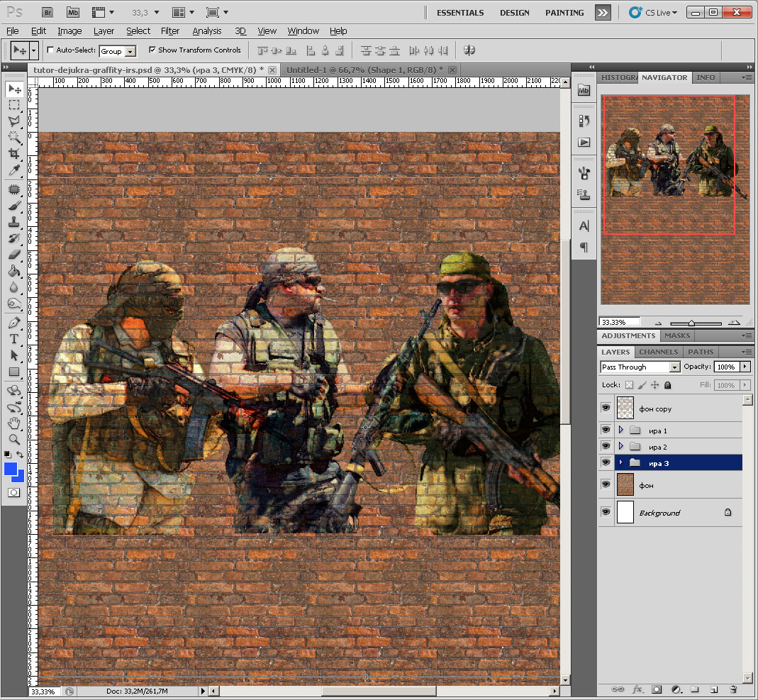Open the Filter menu

click(x=170, y=31)
